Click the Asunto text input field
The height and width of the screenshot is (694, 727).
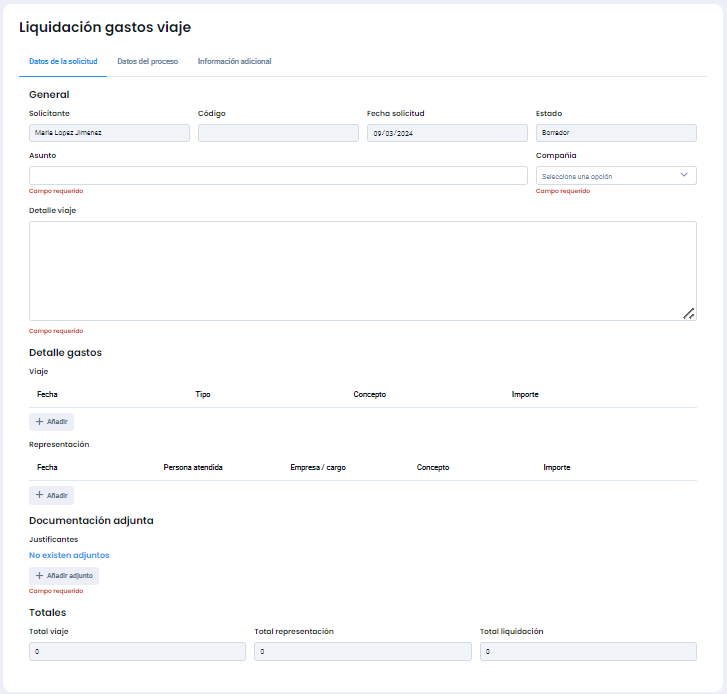click(278, 176)
